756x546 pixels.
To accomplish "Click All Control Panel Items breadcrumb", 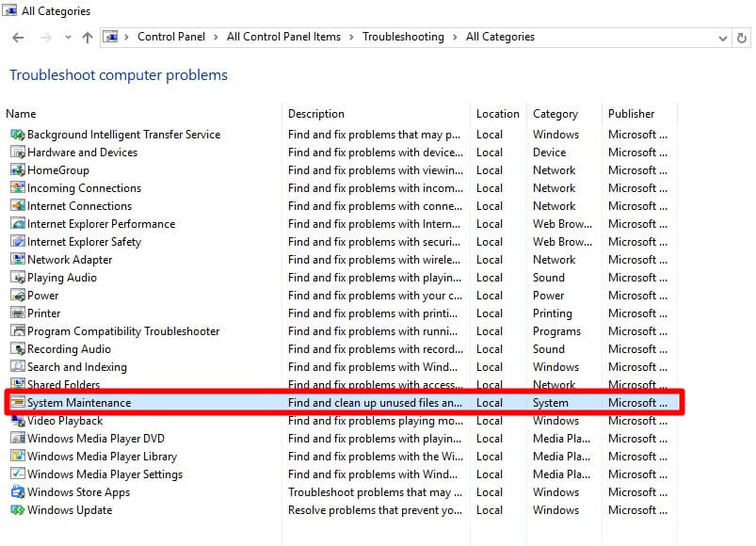I will [x=283, y=37].
